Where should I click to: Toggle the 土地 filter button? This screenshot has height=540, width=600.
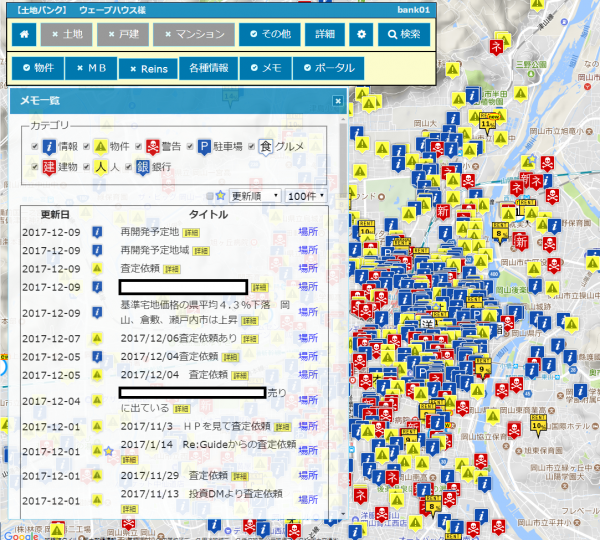67,34
